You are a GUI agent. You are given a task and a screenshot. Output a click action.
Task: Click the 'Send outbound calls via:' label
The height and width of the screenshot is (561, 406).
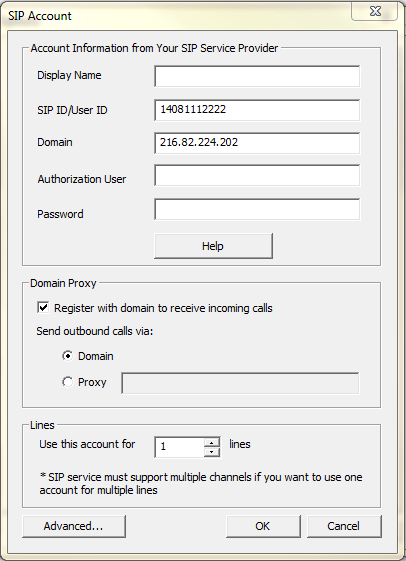tap(95, 331)
